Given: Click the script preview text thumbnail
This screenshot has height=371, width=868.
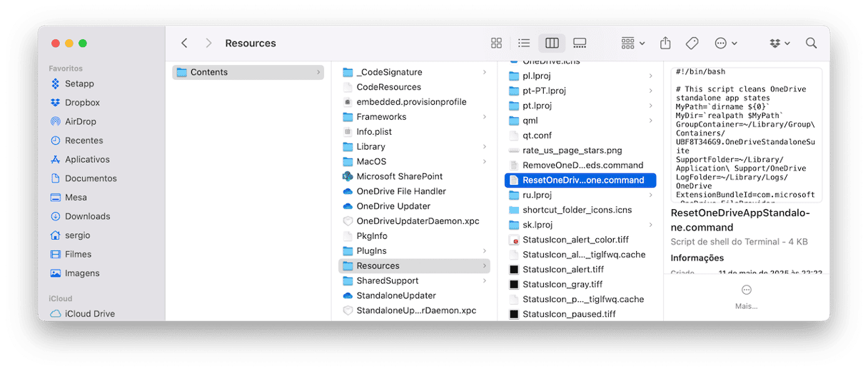Looking at the screenshot, I should [x=746, y=136].
